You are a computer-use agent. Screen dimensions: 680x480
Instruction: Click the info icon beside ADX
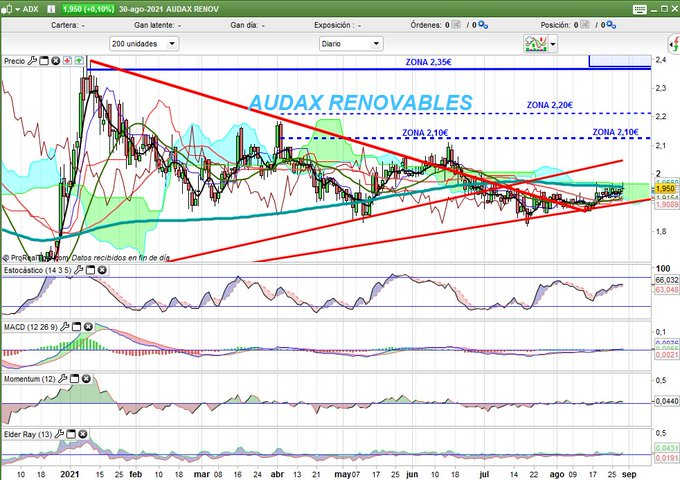(x=51, y=9)
